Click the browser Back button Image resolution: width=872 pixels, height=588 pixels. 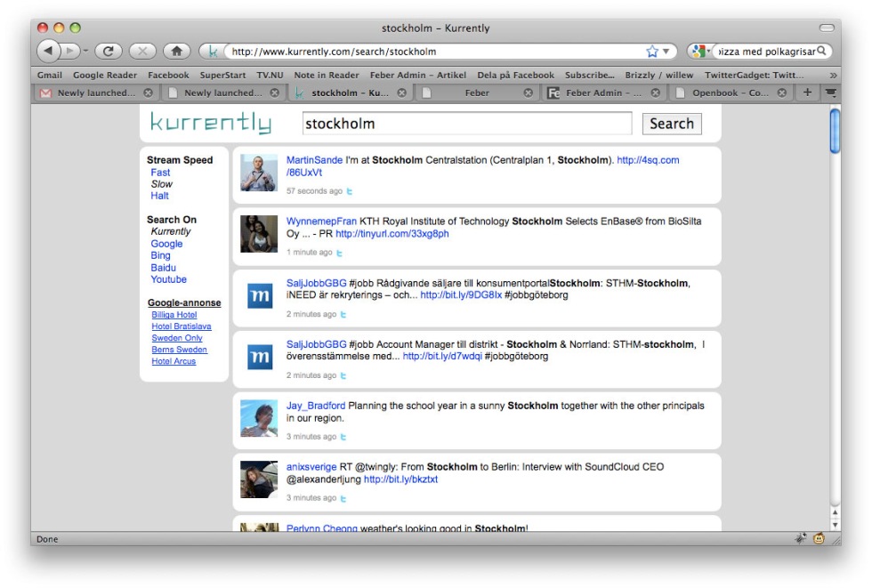tap(50, 52)
